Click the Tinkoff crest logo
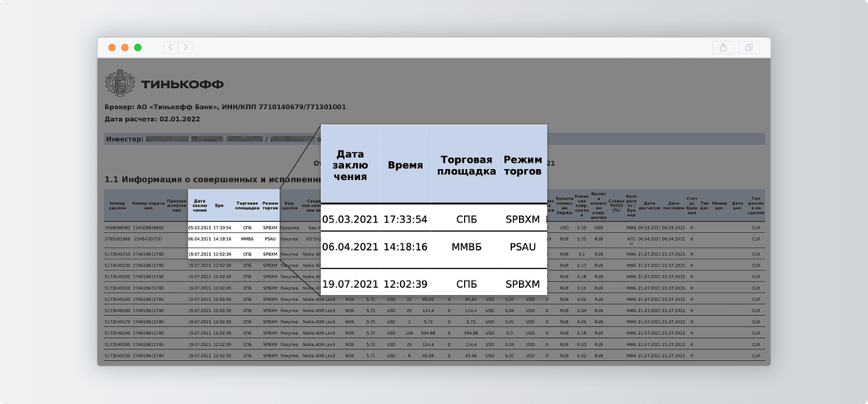The width and height of the screenshot is (868, 404). tap(120, 83)
